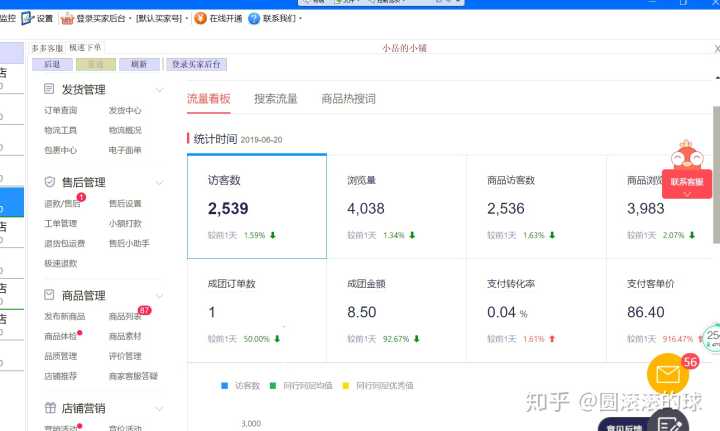Click the 店铺营销 gift icon
The image size is (720, 431).
coord(50,408)
